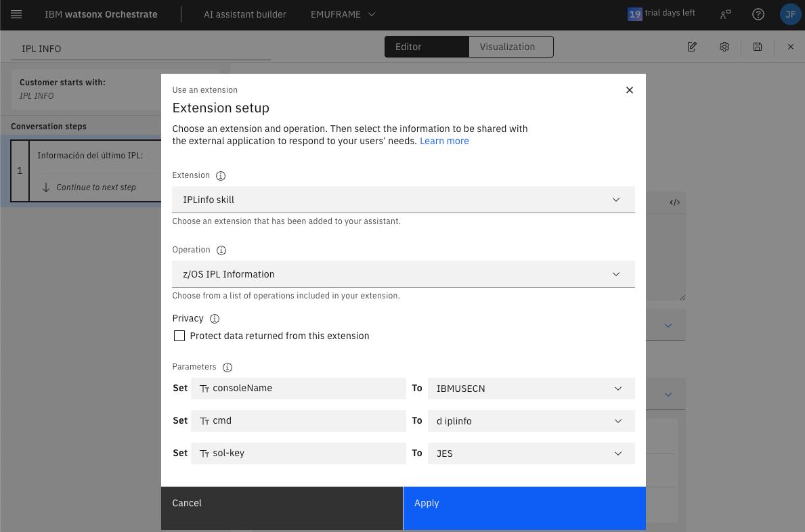This screenshot has width=805, height=532.
Task: Open the IBMUSECN value dropdown
Action: [x=531, y=389]
